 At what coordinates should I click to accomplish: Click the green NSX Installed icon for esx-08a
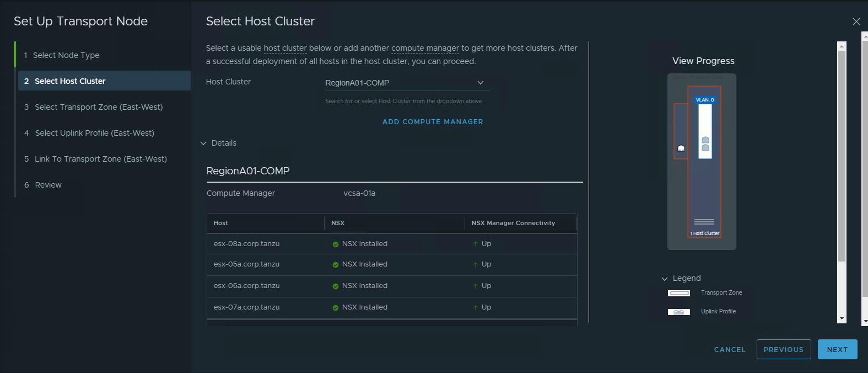click(335, 244)
